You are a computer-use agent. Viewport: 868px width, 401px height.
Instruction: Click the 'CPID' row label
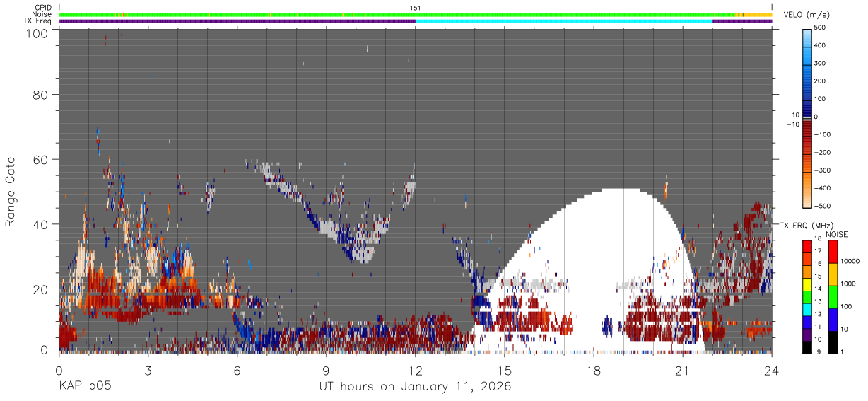click(43, 8)
